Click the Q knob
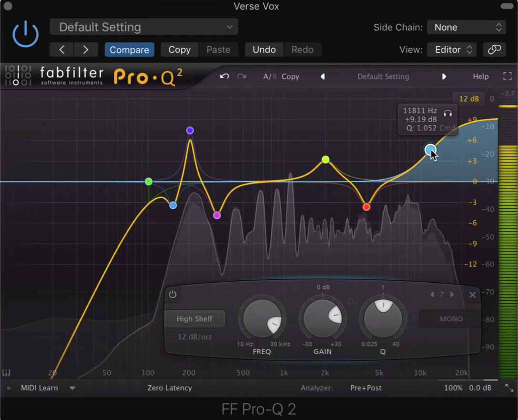Screen dimensions: 518x420 [383, 318]
